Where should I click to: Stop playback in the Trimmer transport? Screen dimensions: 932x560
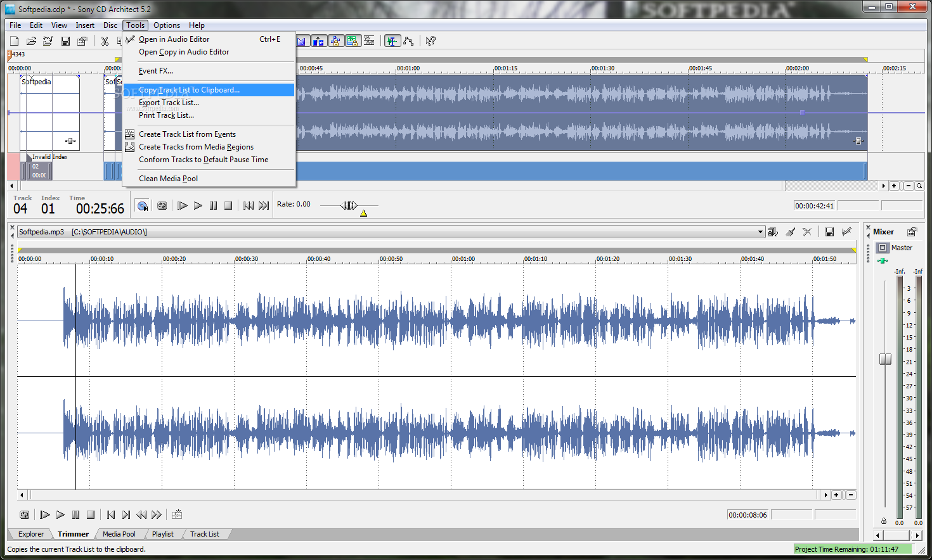[91, 515]
